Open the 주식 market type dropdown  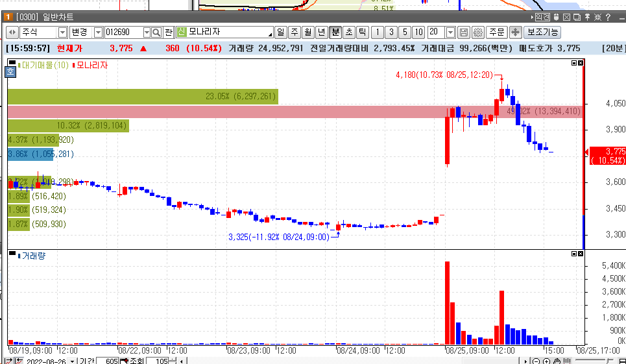(x=63, y=32)
